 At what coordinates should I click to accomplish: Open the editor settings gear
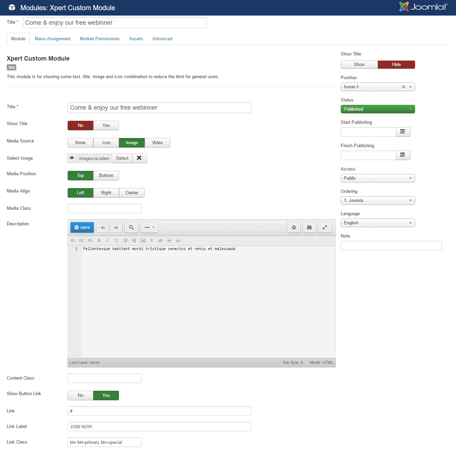[x=294, y=228]
